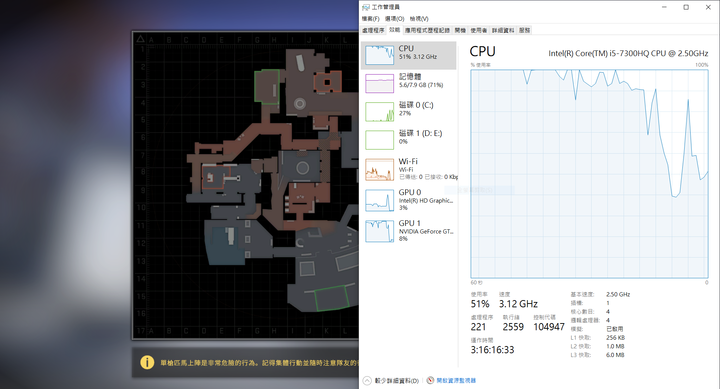Screen dimensions: 720x389
Task: Select the GPU 1 NVIDIA GeForce entry
Action: tap(408, 231)
